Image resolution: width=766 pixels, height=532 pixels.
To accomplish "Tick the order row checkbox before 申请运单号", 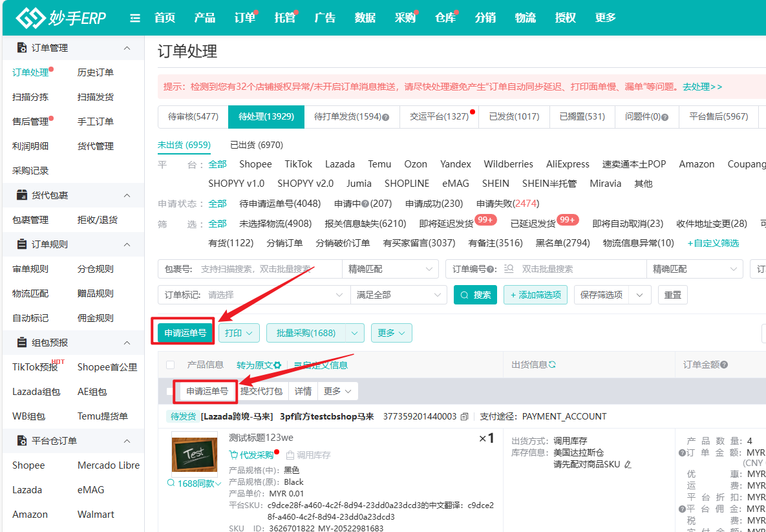I will [x=169, y=391].
